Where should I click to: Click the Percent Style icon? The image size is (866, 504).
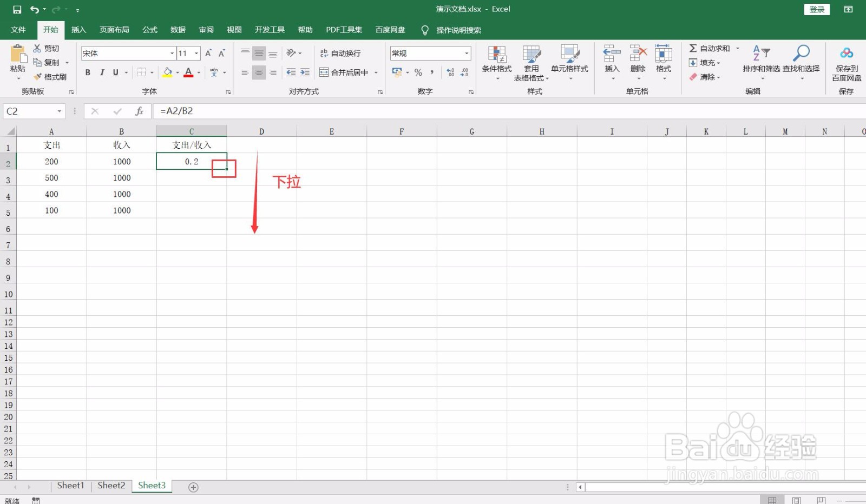[418, 72]
